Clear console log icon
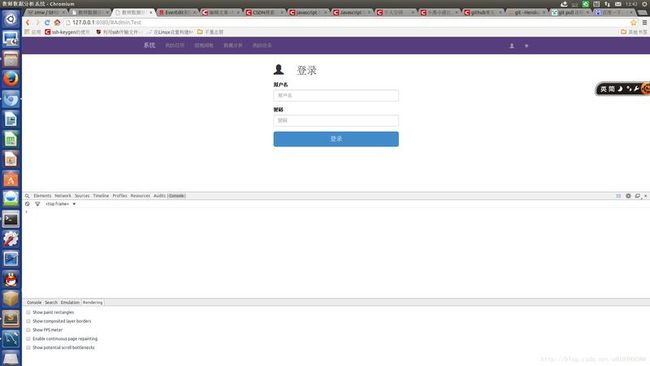650x366 pixels. pyautogui.click(x=27, y=204)
